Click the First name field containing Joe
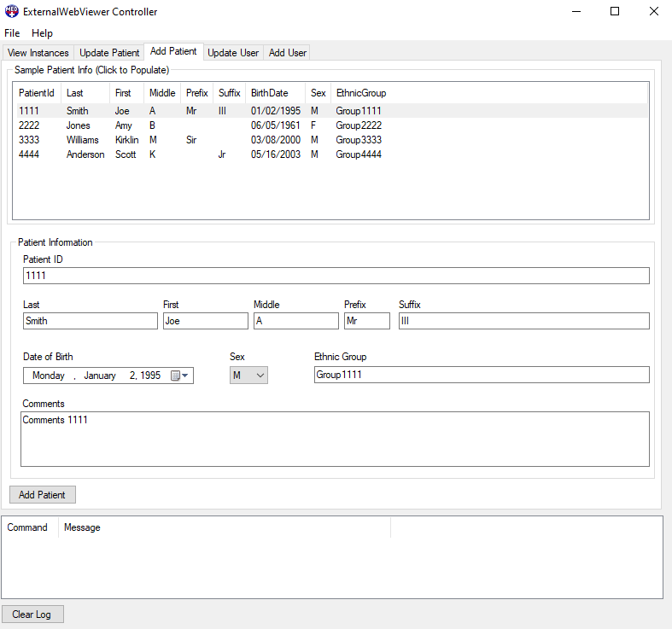The image size is (672, 629). (205, 321)
